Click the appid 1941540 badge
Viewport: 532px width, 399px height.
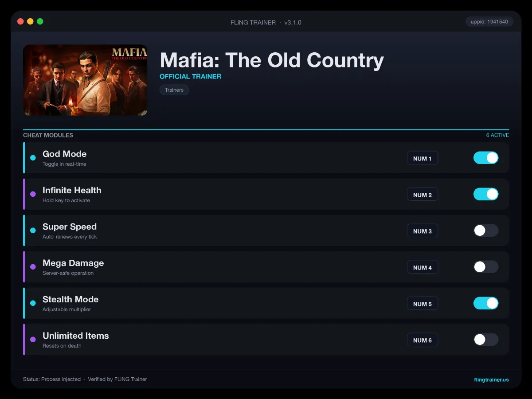tap(489, 22)
